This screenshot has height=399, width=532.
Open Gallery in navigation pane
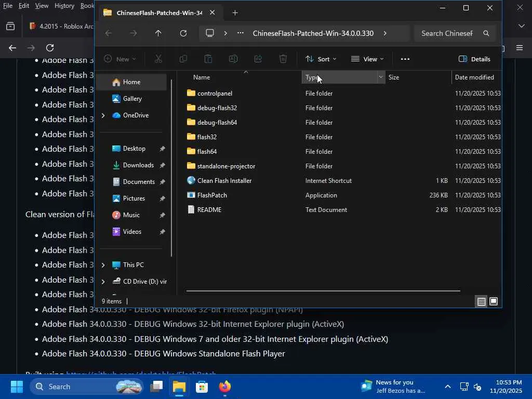(132, 99)
